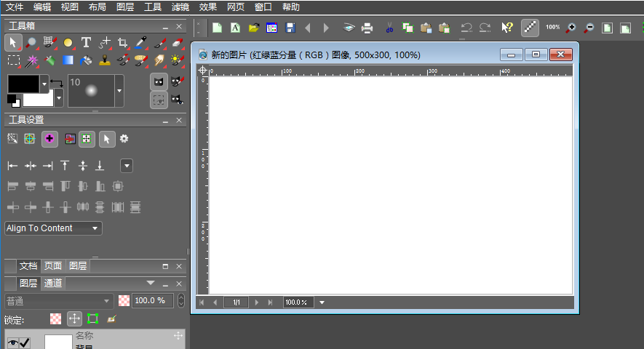
Task: Toggle the arrow pointer option in tool settings
Action: coord(107,139)
